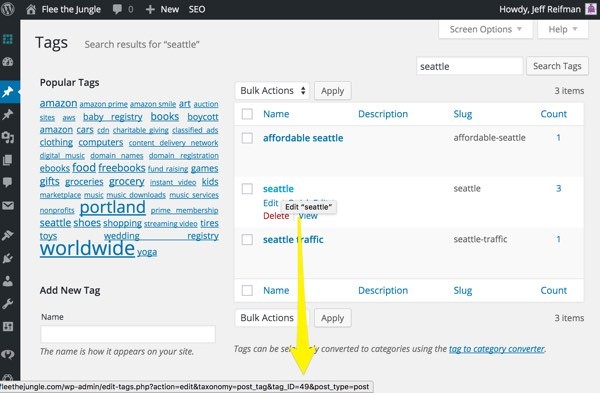
Task: Open the second gray pin icon in sidebar
Action: (8, 114)
